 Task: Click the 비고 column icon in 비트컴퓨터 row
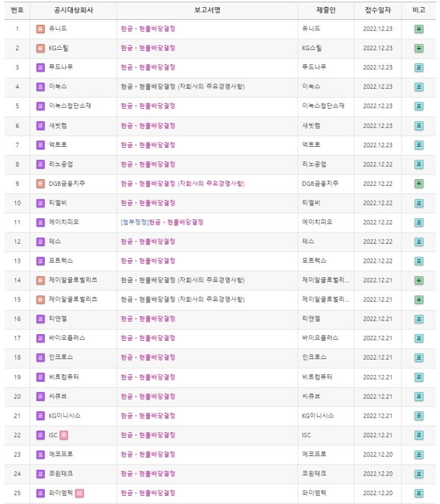click(419, 377)
